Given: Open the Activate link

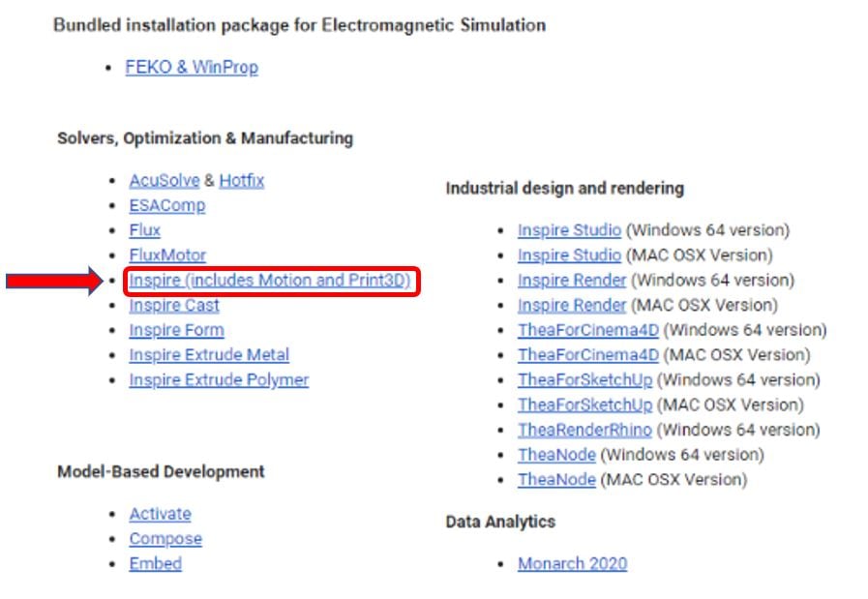Looking at the screenshot, I should (x=160, y=514).
